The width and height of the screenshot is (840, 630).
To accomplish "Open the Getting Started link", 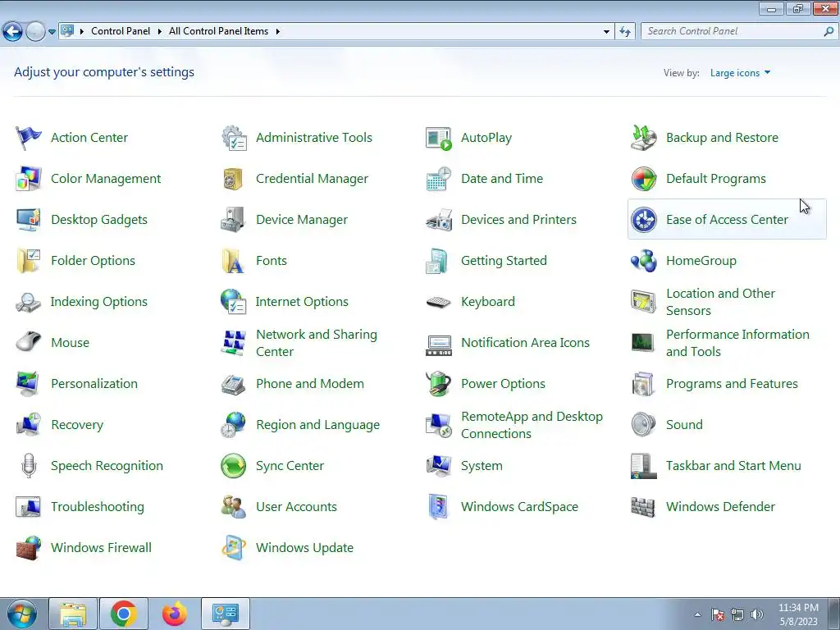I will pyautogui.click(x=504, y=261).
